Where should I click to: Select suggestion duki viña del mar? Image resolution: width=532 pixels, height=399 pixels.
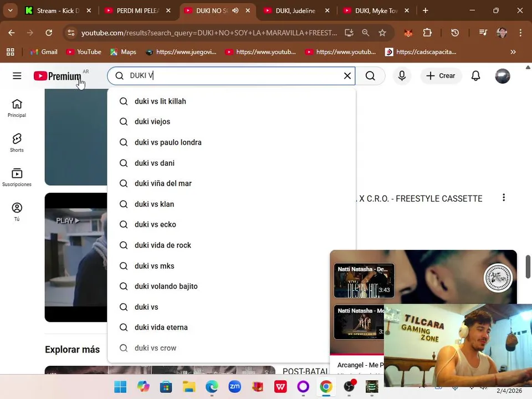point(232,183)
